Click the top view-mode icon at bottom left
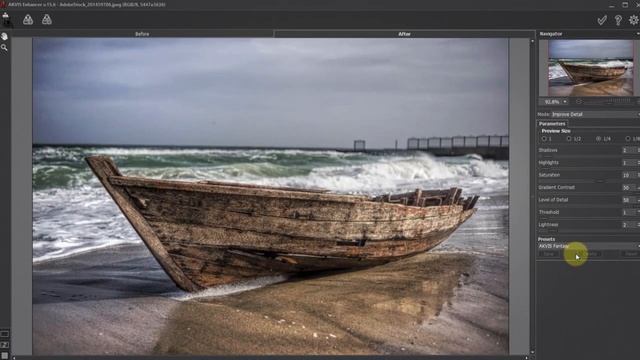The width and height of the screenshot is (640, 360). point(4,334)
